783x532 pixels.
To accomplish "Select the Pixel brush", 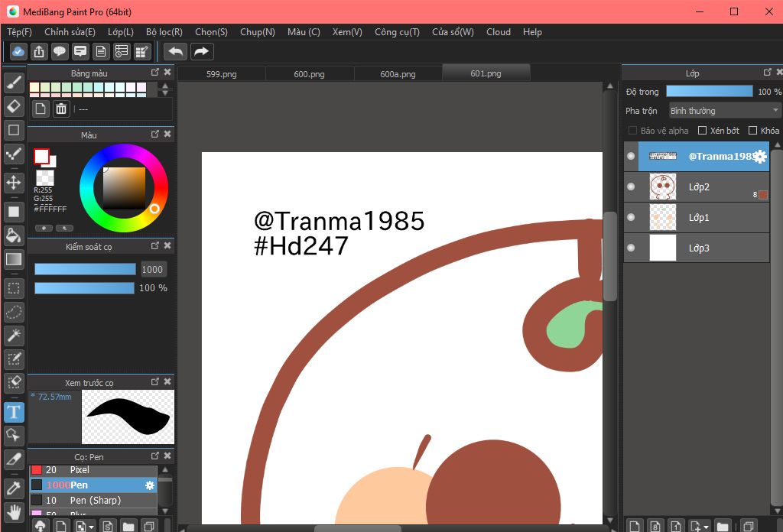I will coord(94,470).
